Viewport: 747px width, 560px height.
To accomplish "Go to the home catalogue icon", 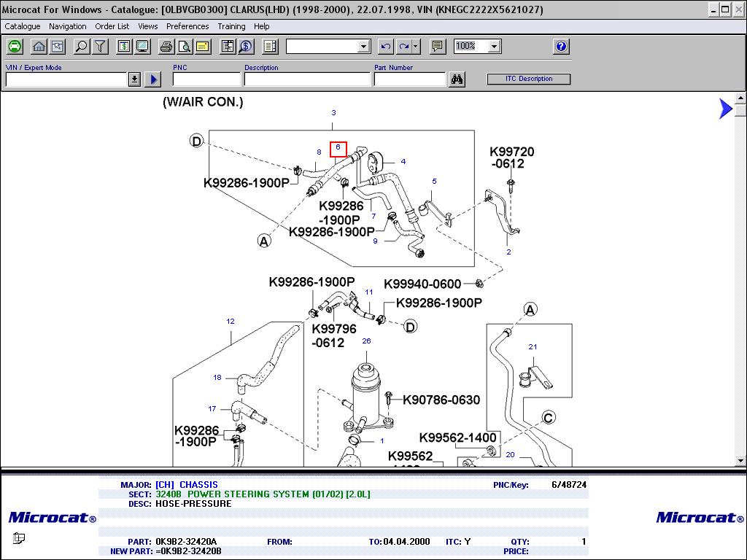I will (x=39, y=47).
